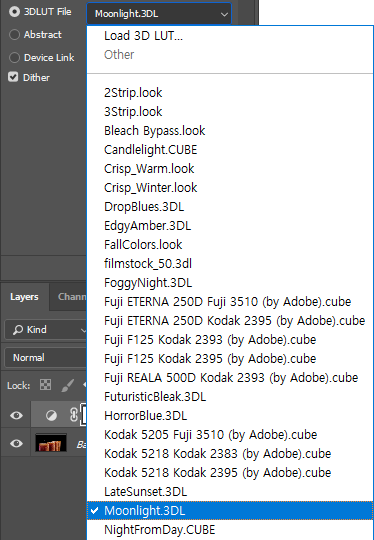Click lock transparent pixels icon

tap(45, 385)
